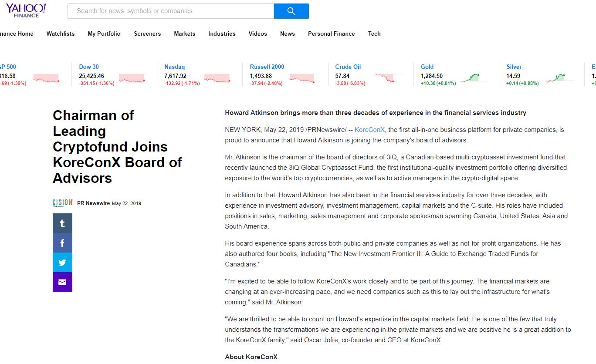The height and width of the screenshot is (364, 596).
Task: Click Silver price 14.59
Action: click(x=513, y=76)
